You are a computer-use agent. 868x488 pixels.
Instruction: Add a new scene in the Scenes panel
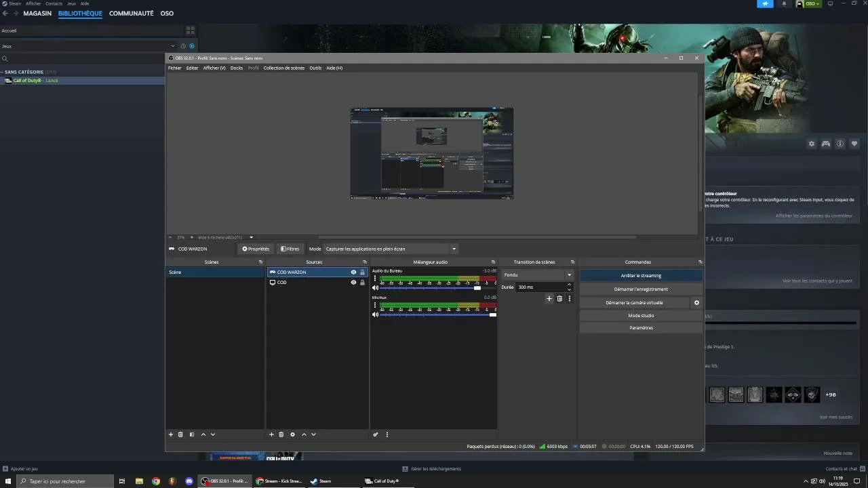pos(171,434)
